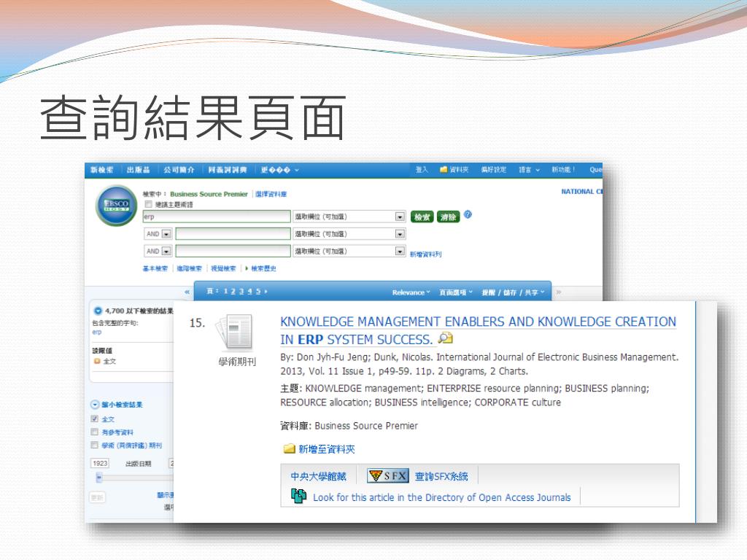Click the folder icon beside 資料夾 in top bar
This screenshot has width=747, height=560.
(444, 169)
